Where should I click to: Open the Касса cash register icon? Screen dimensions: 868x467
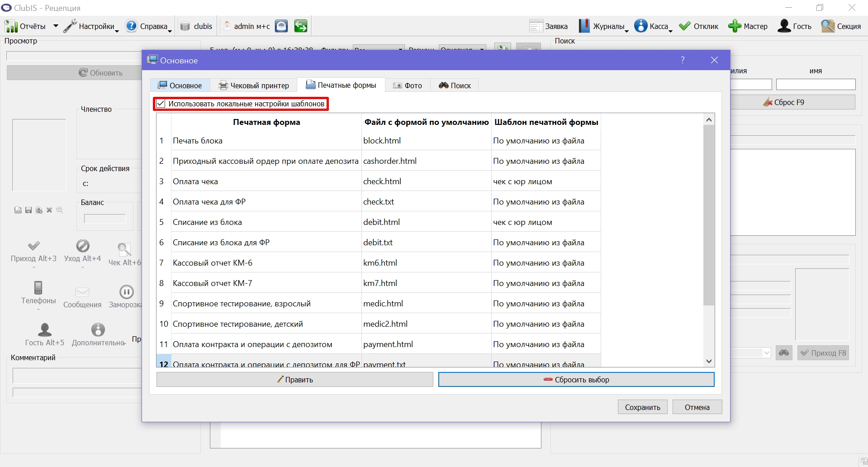(640, 26)
